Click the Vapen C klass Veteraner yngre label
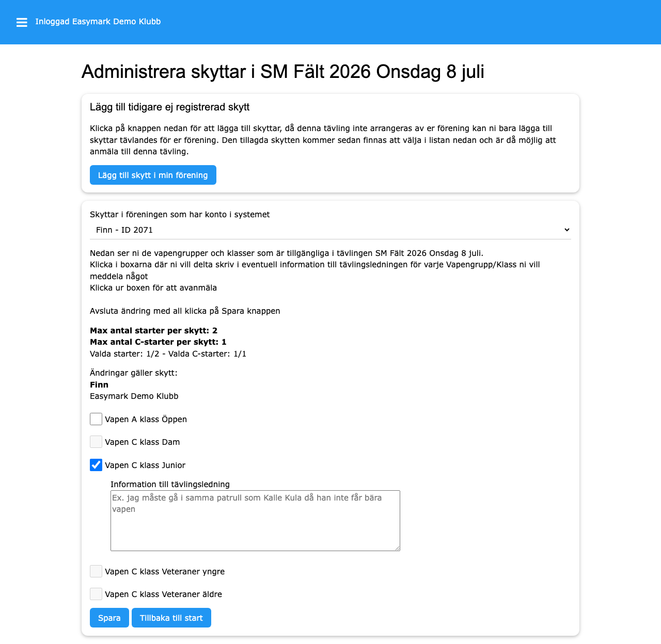Screen dimensions: 661x644 tap(164, 572)
